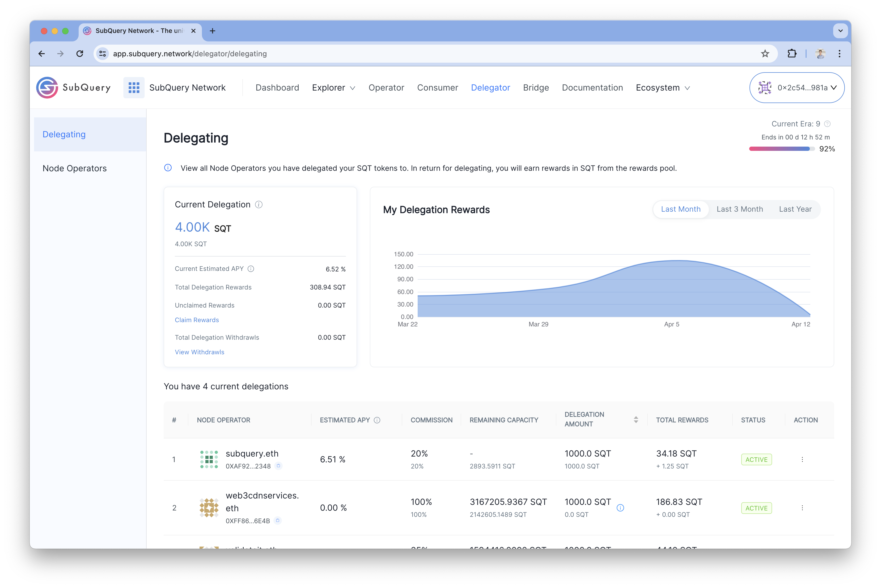Click the subquery.eth operator avatar
The width and height of the screenshot is (881, 588).
pos(209,459)
